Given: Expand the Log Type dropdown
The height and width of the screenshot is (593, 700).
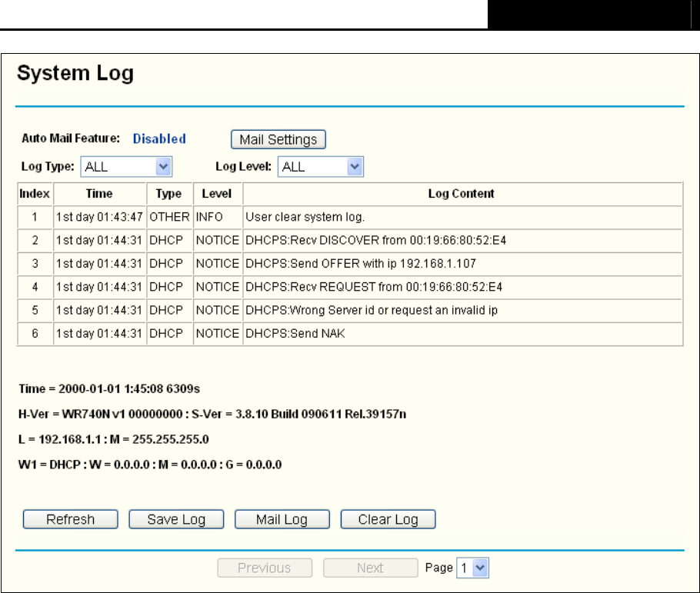Looking at the screenshot, I should [x=126, y=166].
